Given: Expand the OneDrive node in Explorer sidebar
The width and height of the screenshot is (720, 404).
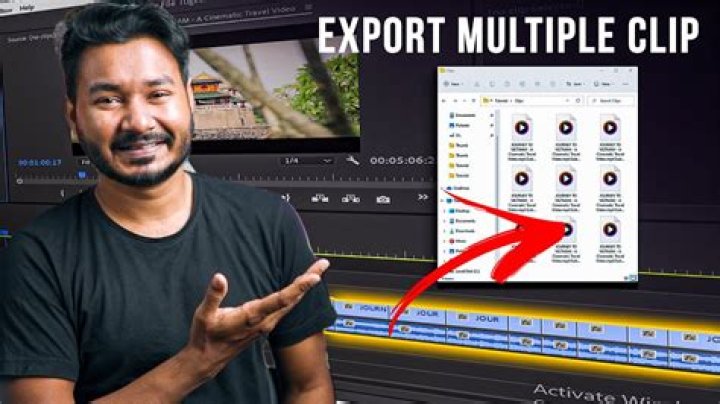Looking at the screenshot, I should 443,188.
